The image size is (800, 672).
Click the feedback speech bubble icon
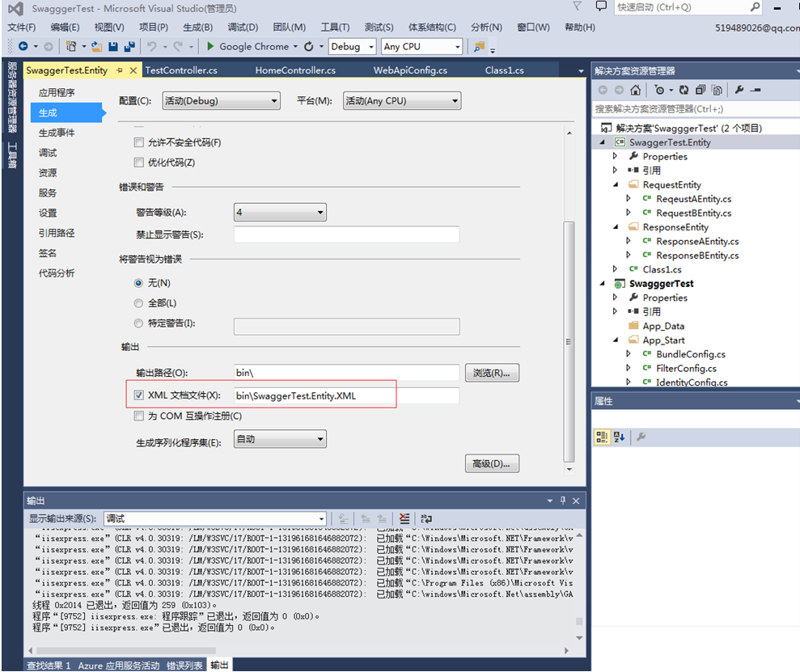point(602,6)
